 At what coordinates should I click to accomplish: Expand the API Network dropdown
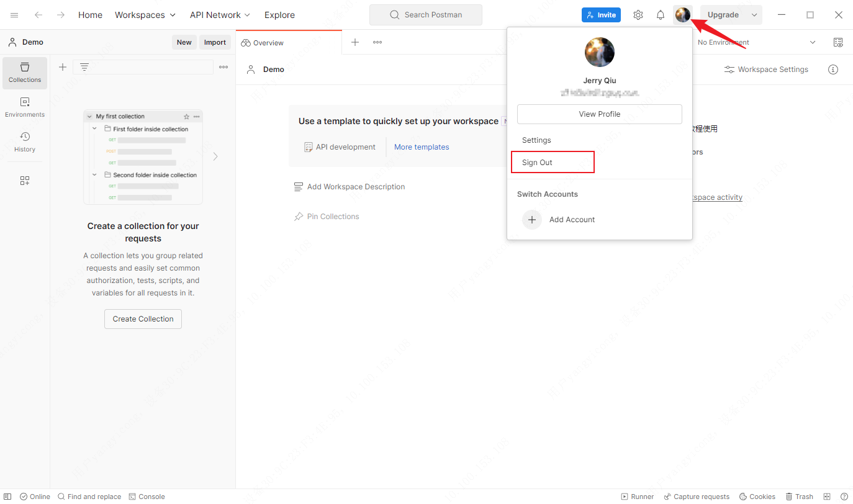(220, 15)
